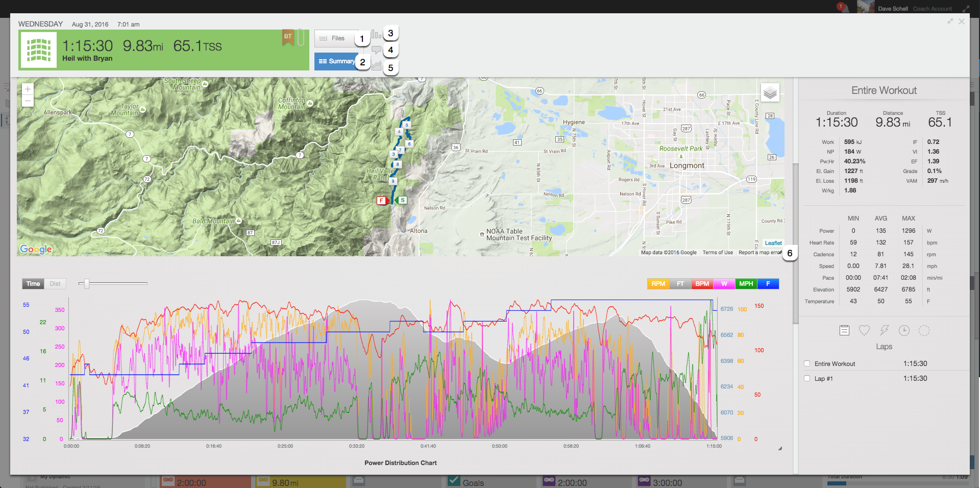Switch chart x-axis to Time
Screen dimensions: 980x488
coord(33,284)
